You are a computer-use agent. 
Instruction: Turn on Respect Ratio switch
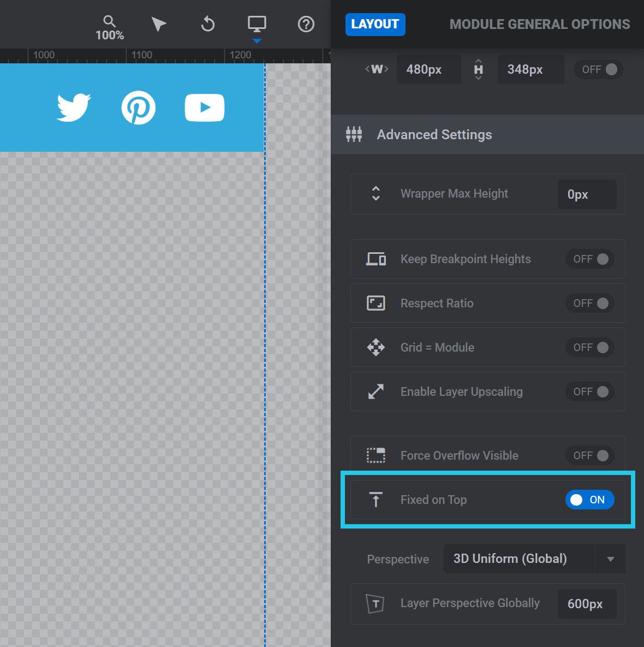(x=590, y=303)
